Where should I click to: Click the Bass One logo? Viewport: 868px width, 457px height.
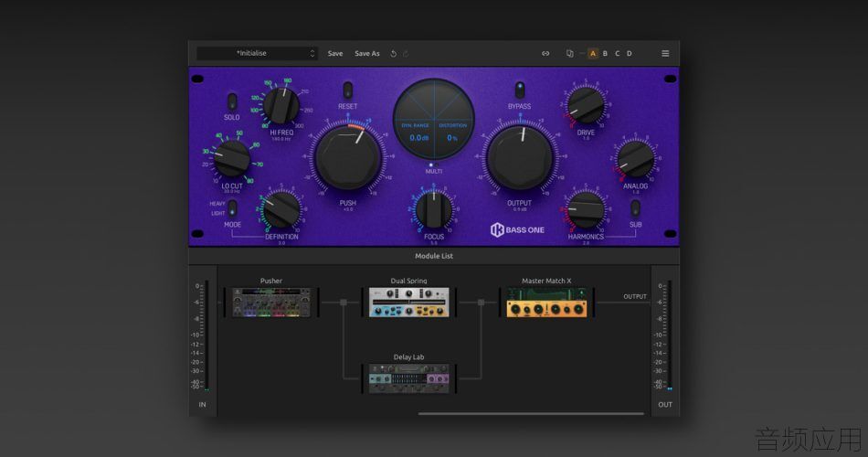517,230
